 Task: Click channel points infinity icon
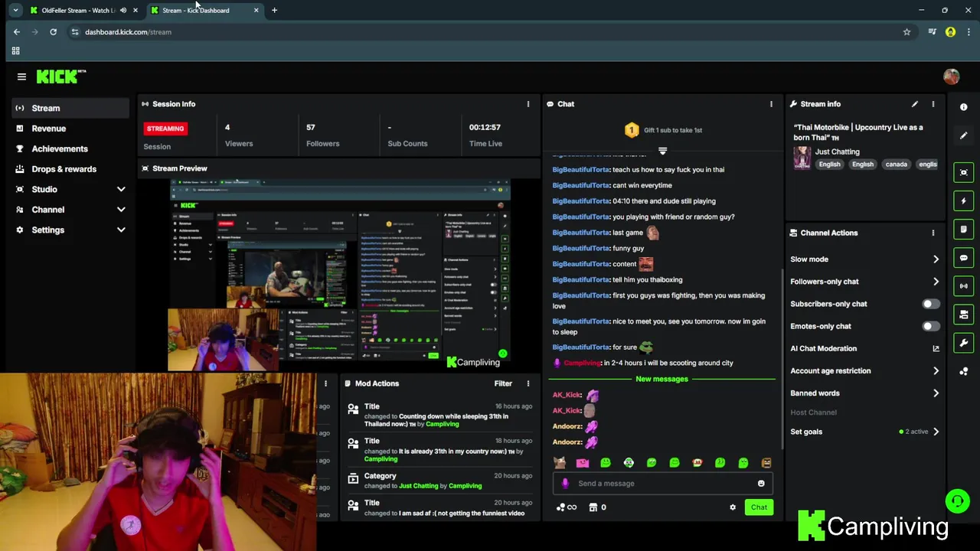pyautogui.click(x=567, y=507)
